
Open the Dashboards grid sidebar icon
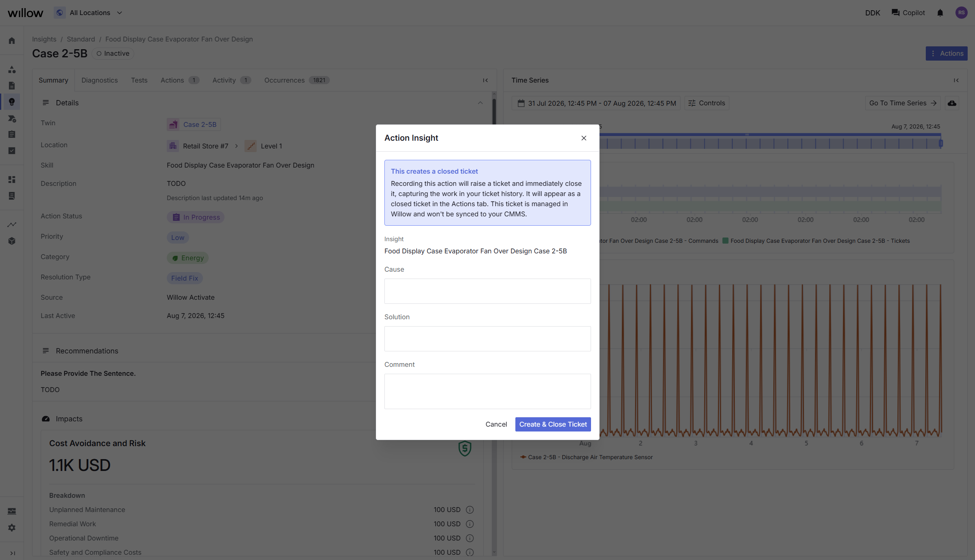tap(12, 179)
